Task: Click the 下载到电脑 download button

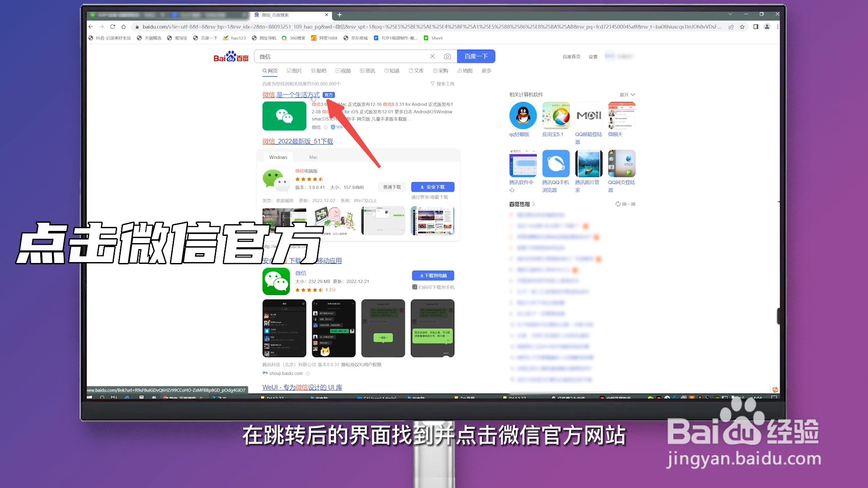Action: click(432, 275)
